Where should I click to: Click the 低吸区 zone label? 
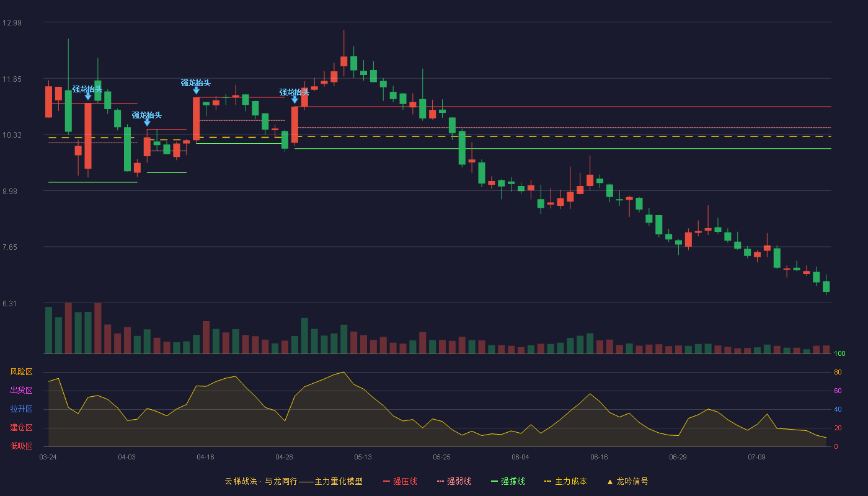[x=21, y=446]
